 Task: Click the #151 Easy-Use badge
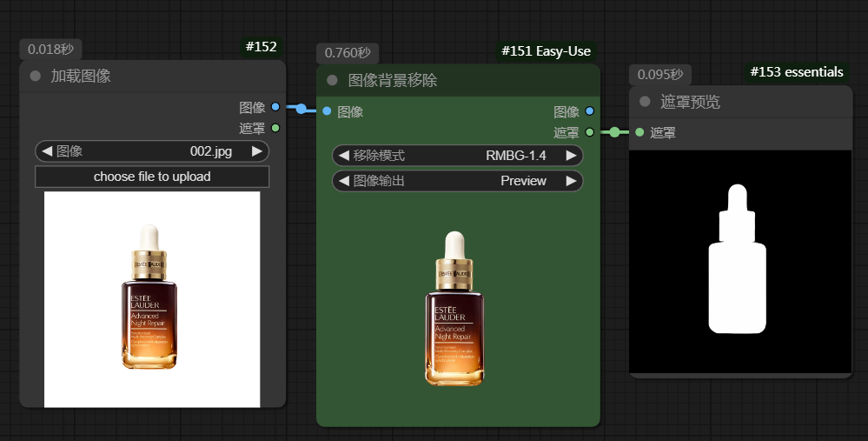[x=546, y=51]
